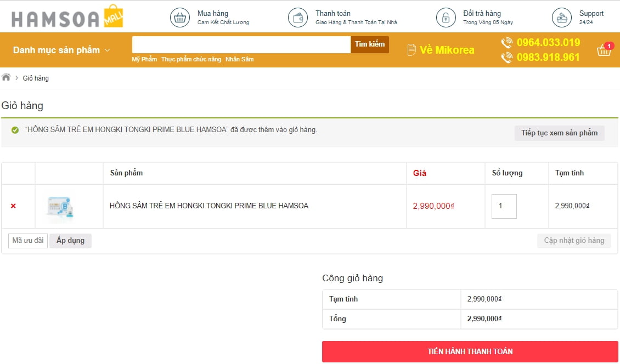
Task: Go to home via breadcrumb house icon
Action: pyautogui.click(x=6, y=77)
